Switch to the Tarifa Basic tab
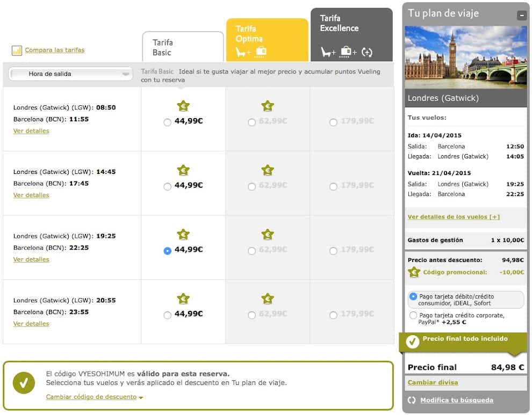 click(183, 47)
